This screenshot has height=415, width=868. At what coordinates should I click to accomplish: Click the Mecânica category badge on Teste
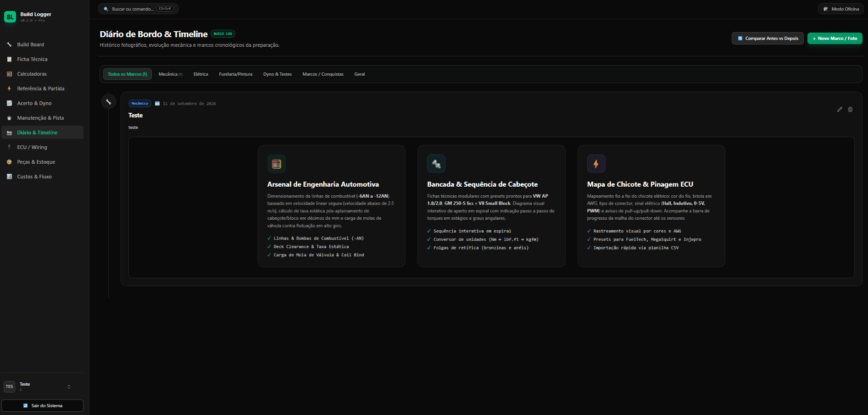[x=140, y=104]
